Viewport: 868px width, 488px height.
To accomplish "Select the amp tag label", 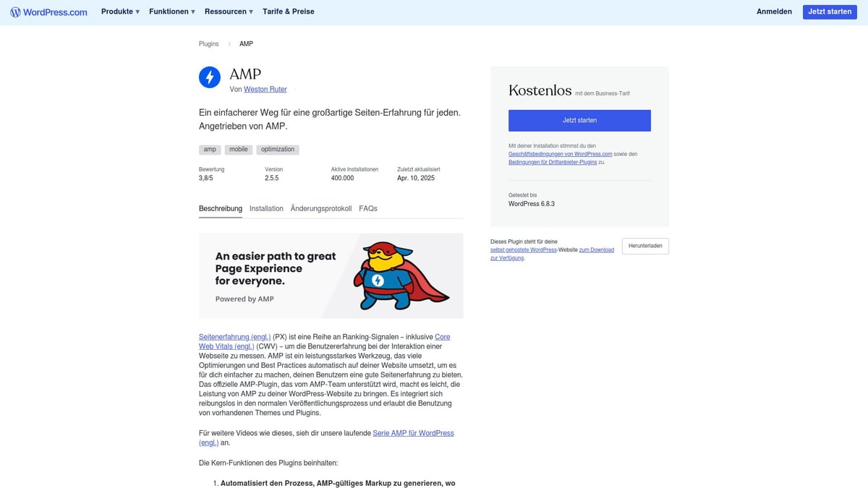I will [x=209, y=149].
